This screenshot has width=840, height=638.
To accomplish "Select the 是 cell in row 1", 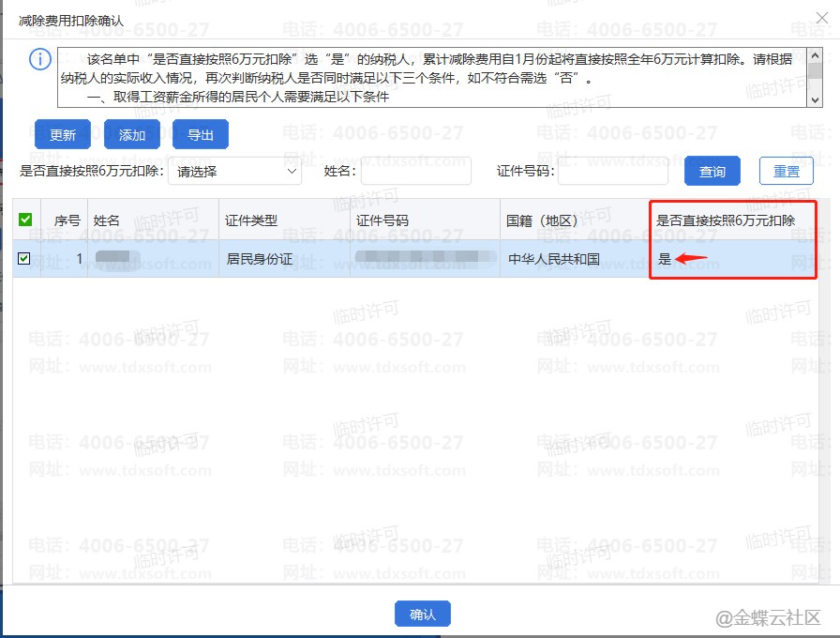I will click(666, 260).
